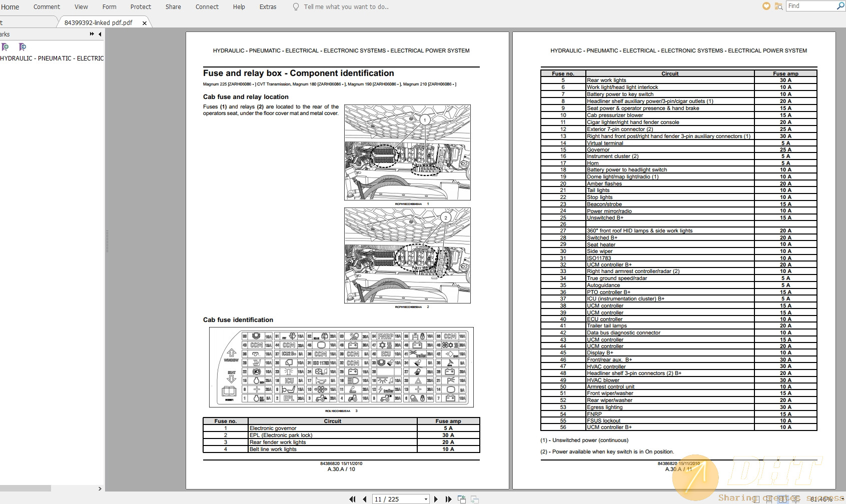
Task: Go to the previous page
Action: coord(364,499)
